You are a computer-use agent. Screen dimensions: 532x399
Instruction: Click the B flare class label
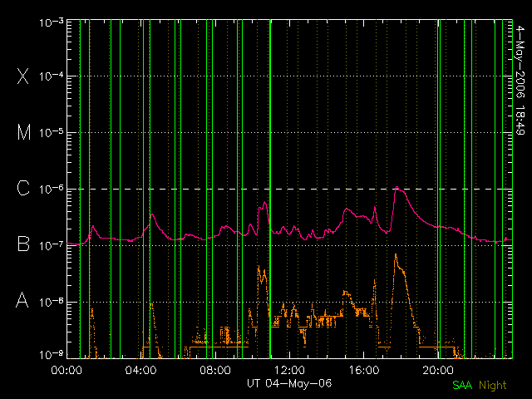coord(23,244)
